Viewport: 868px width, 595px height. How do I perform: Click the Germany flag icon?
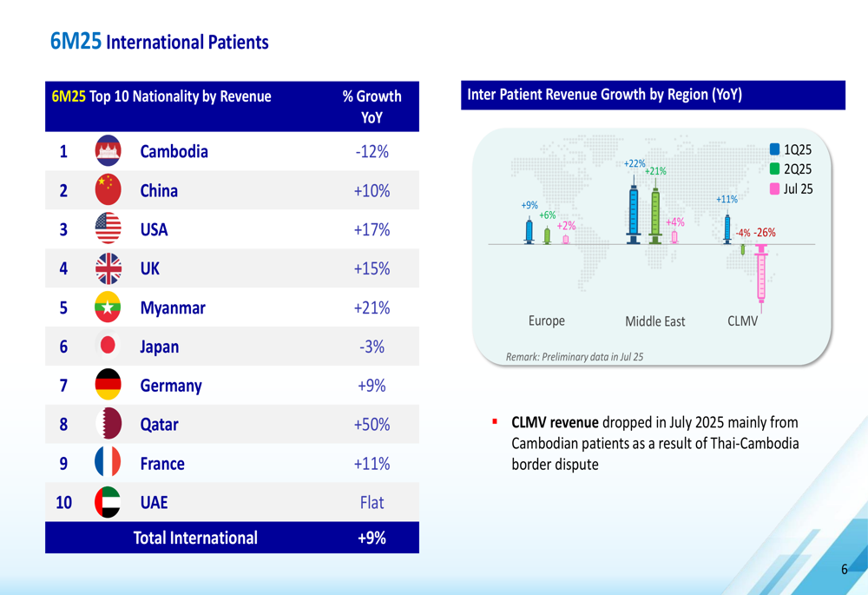coord(108,385)
